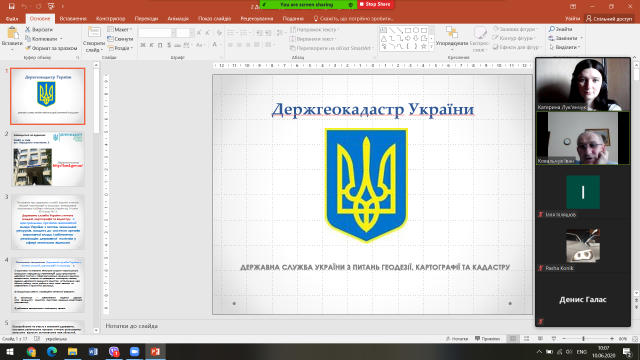Toggle the Notes pane in status bar
This screenshot has height=360, width=640.
click(457, 339)
